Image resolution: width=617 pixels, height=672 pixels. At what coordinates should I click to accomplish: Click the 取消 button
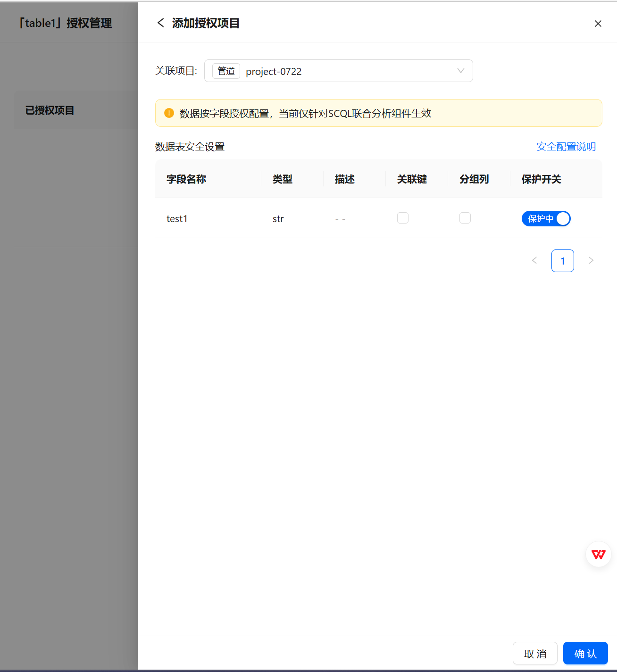click(x=535, y=653)
